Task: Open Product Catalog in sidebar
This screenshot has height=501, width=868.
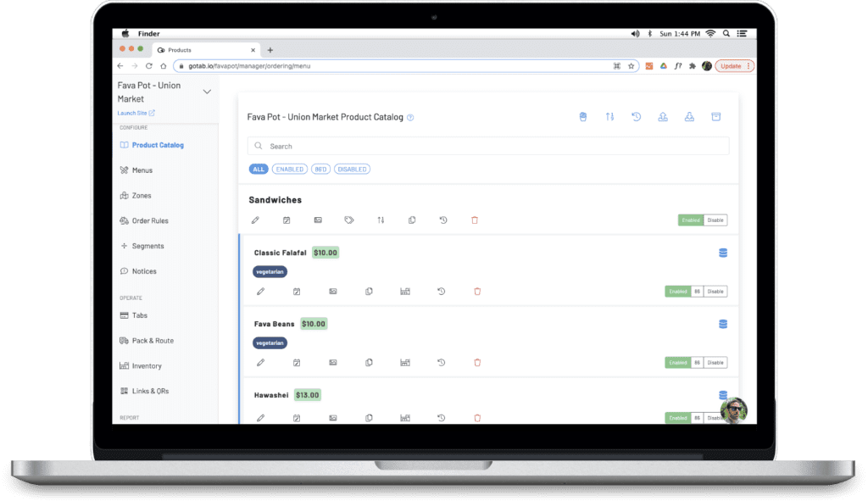Action: click(153, 145)
